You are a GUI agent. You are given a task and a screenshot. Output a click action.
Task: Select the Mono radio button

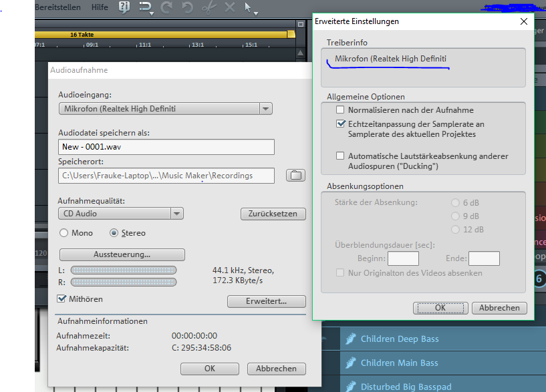pyautogui.click(x=63, y=232)
